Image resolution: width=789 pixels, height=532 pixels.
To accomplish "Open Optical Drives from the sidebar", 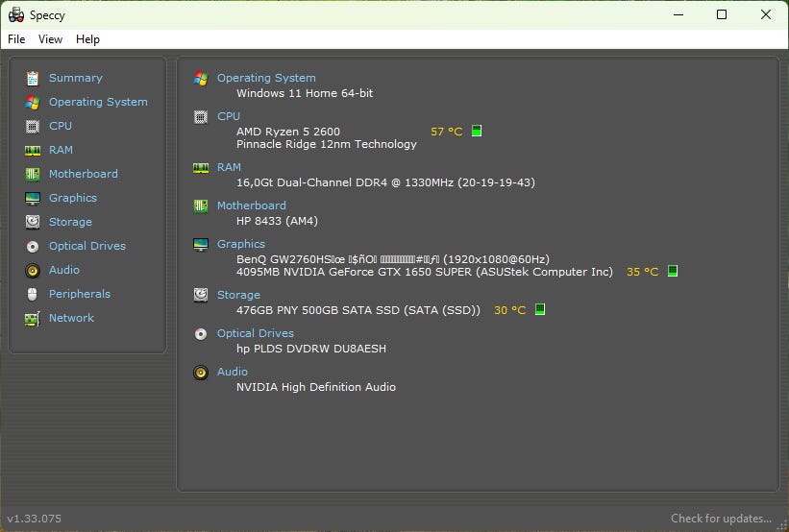I will tap(87, 247).
